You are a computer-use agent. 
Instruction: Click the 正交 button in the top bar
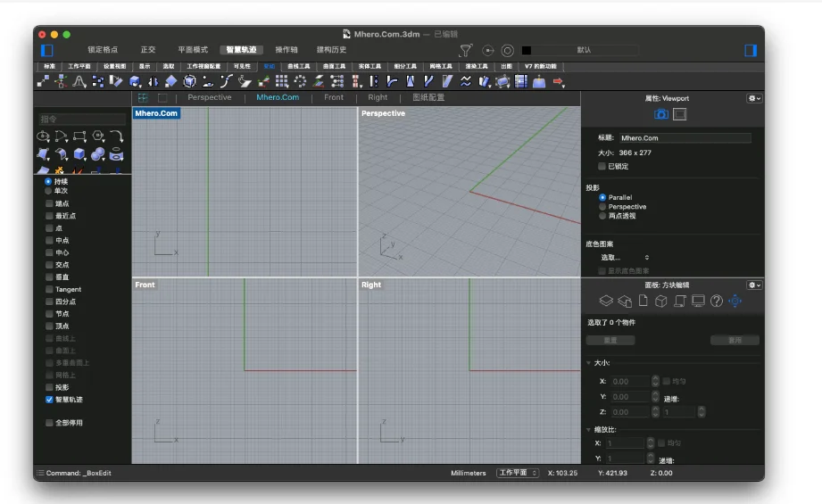pyautogui.click(x=148, y=50)
